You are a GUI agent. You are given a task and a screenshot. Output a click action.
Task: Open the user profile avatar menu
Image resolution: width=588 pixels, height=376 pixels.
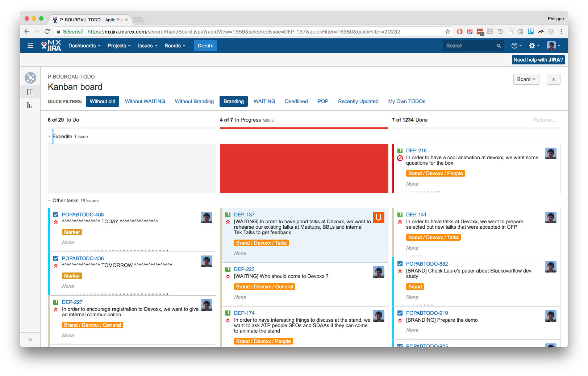click(554, 46)
